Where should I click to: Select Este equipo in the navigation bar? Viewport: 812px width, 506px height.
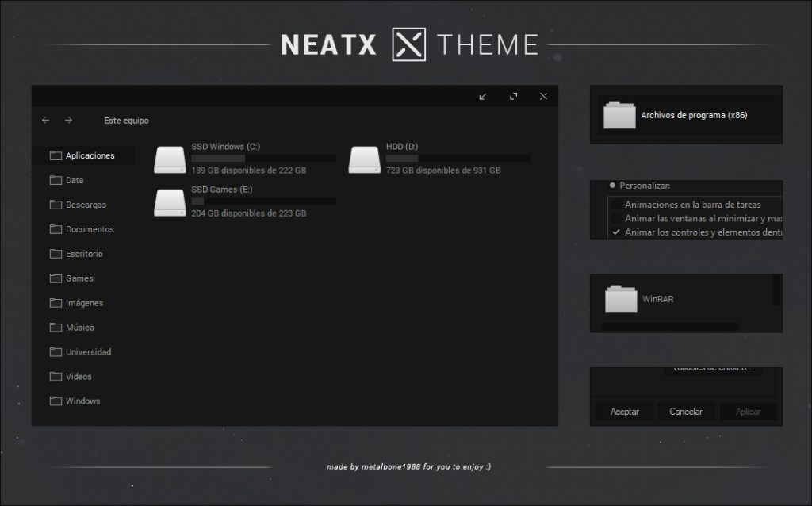[x=125, y=121]
